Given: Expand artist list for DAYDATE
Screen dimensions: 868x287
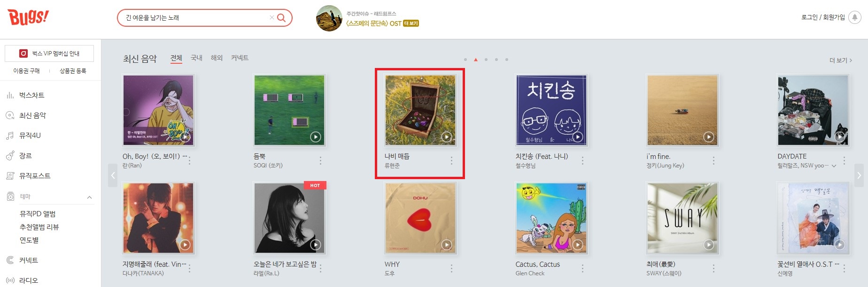Looking at the screenshot, I should (x=834, y=166).
